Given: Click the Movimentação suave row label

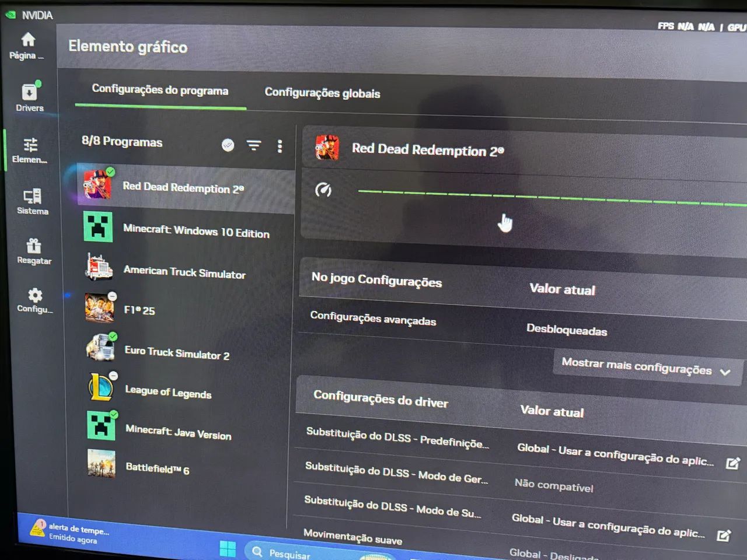Looking at the screenshot, I should coord(352,537).
